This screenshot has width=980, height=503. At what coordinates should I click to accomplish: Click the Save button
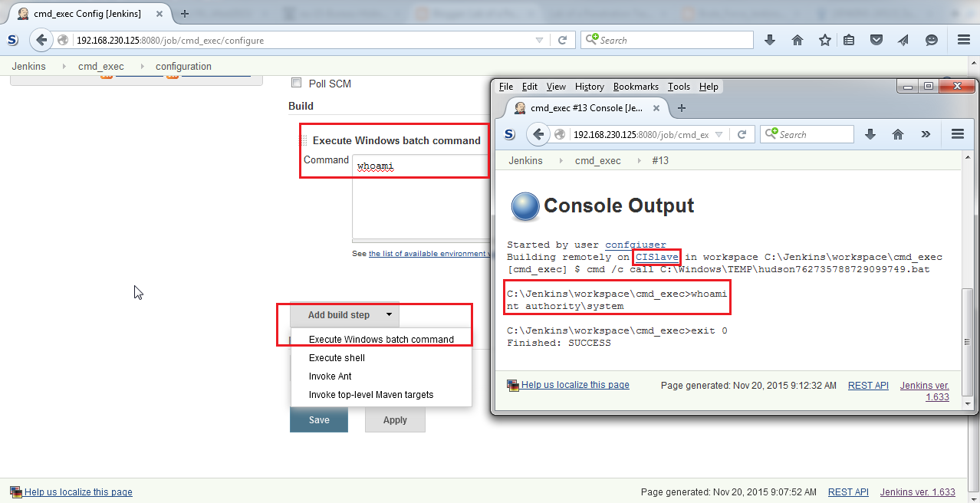click(x=318, y=420)
